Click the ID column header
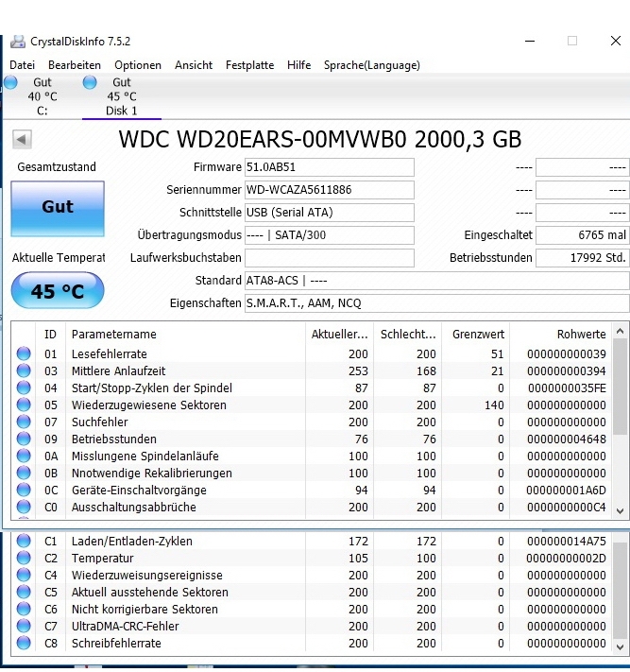The width and height of the screenshot is (630, 672). 51,335
